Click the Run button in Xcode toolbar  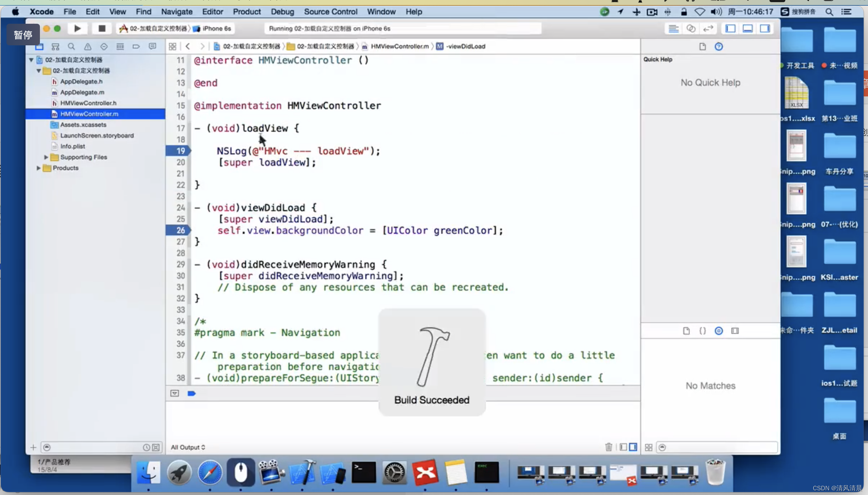pyautogui.click(x=77, y=28)
